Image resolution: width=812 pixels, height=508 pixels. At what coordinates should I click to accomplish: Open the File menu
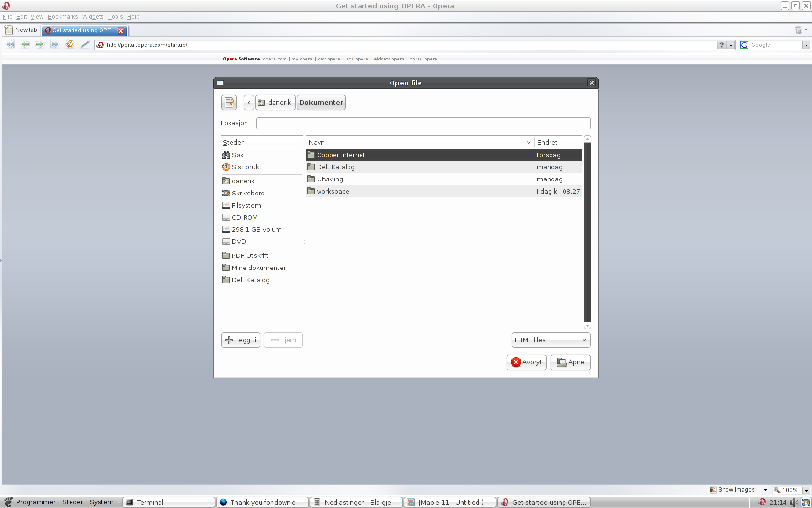[x=7, y=17]
